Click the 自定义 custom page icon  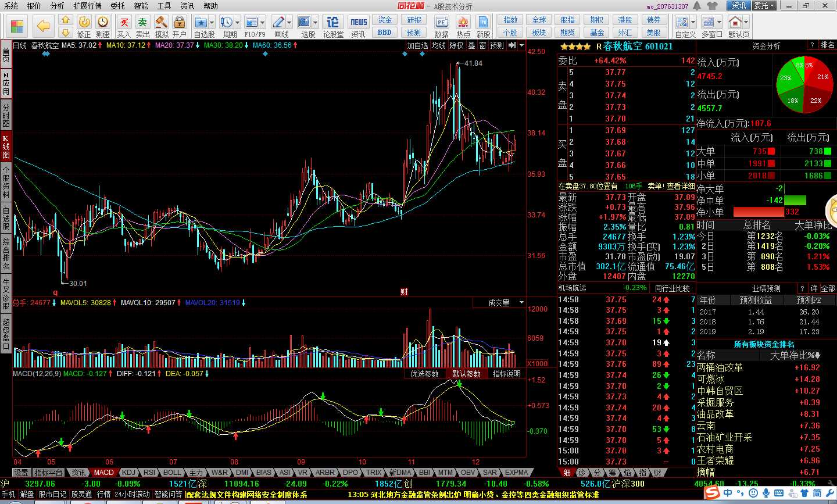pyautogui.click(x=682, y=23)
